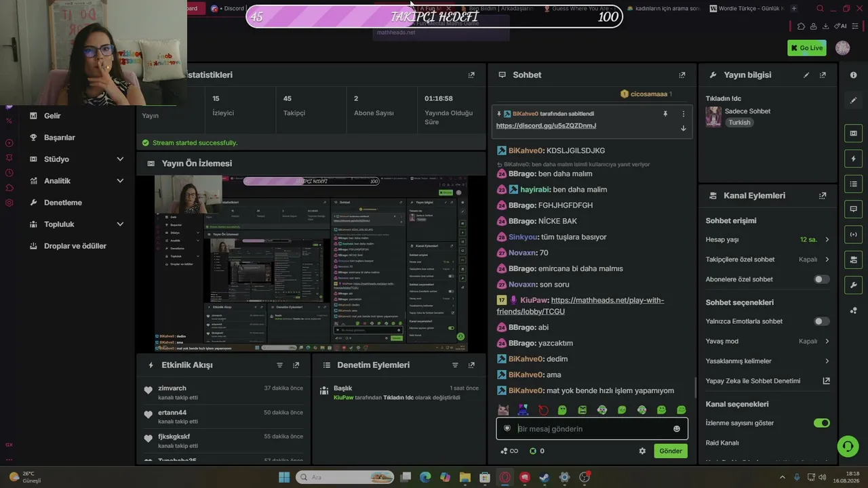Pop out the Kanal Eylemleri panel
Screen dimensions: 868x488
(823, 196)
